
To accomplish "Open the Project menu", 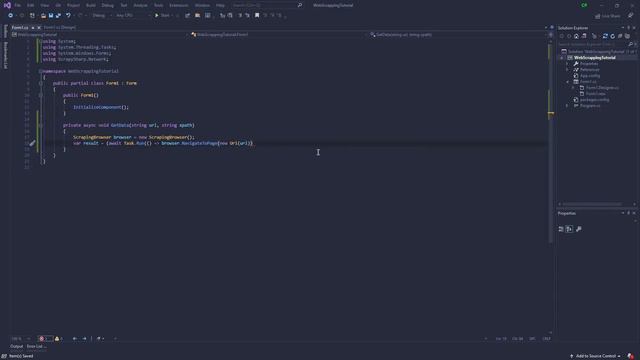I will (x=73, y=5).
